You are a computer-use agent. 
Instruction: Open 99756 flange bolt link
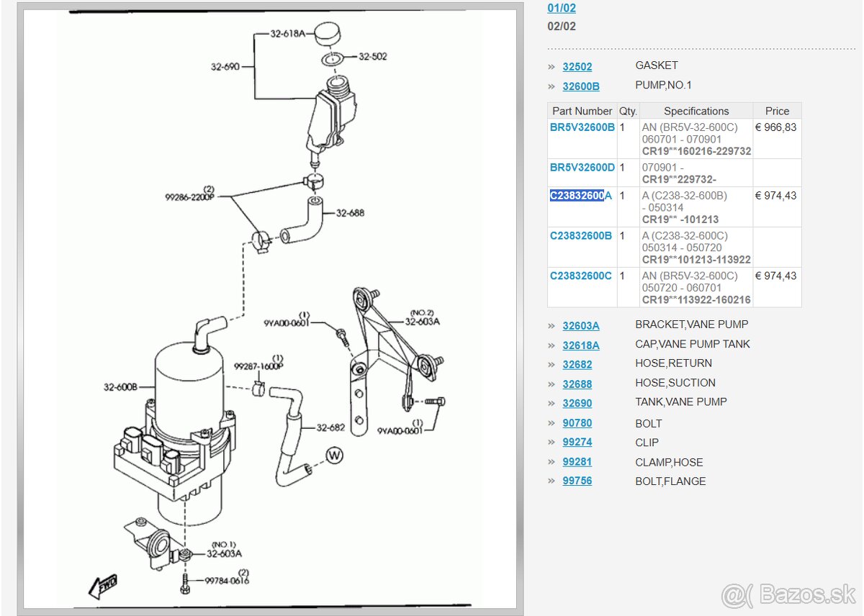point(577,481)
